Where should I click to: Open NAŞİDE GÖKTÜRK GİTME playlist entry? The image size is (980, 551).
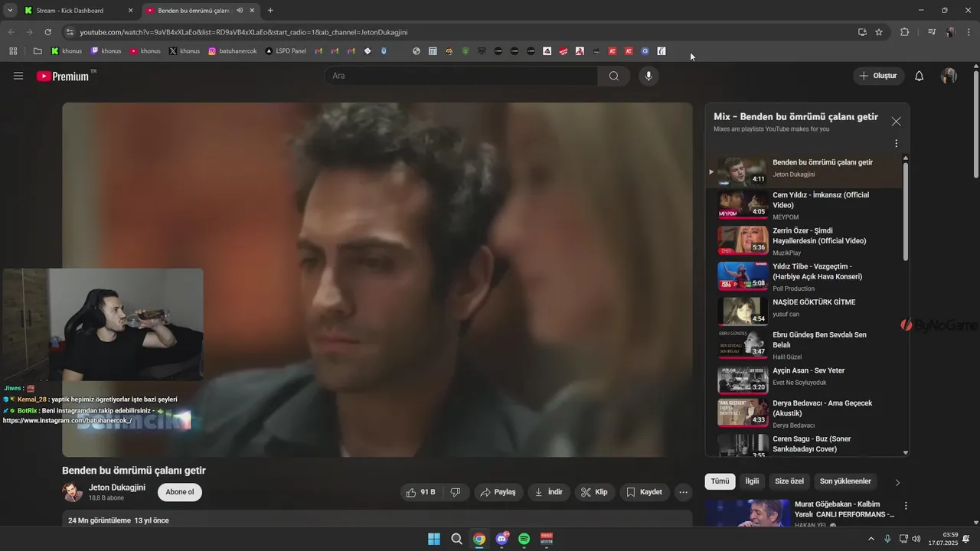pyautogui.click(x=804, y=310)
